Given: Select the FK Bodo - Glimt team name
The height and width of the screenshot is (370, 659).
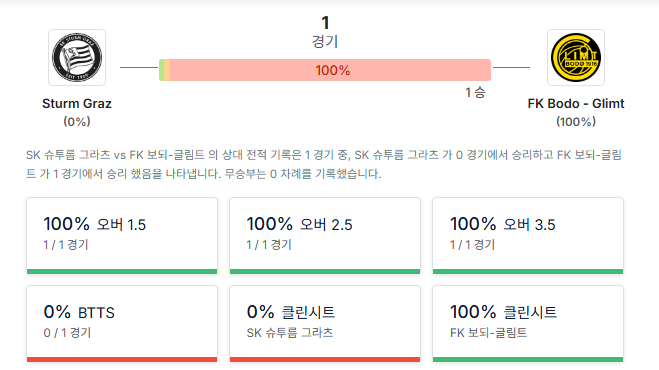Looking at the screenshot, I should coord(576,103).
